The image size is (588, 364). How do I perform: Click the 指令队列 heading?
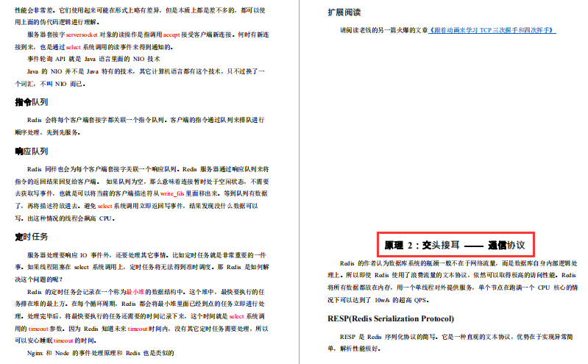pos(32,102)
